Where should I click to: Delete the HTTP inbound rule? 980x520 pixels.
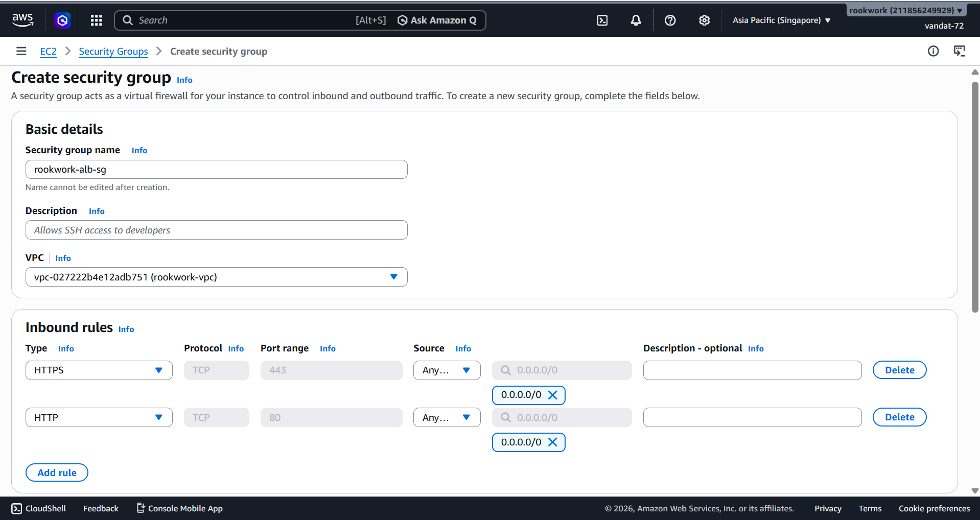point(900,417)
